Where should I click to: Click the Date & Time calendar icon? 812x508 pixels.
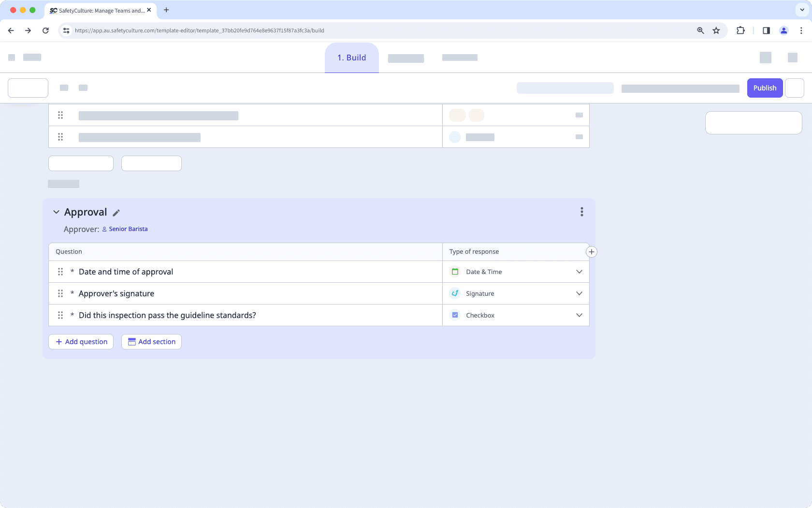455,272
